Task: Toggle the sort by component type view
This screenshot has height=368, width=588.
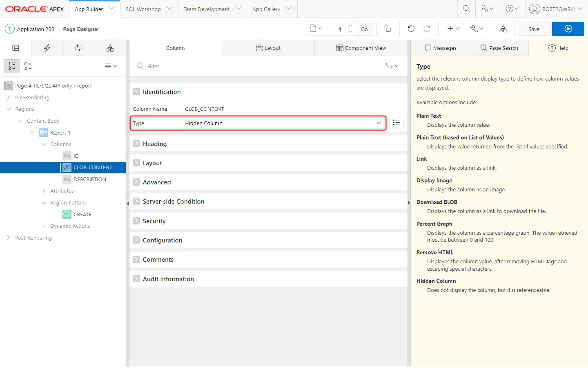Action: [28, 66]
